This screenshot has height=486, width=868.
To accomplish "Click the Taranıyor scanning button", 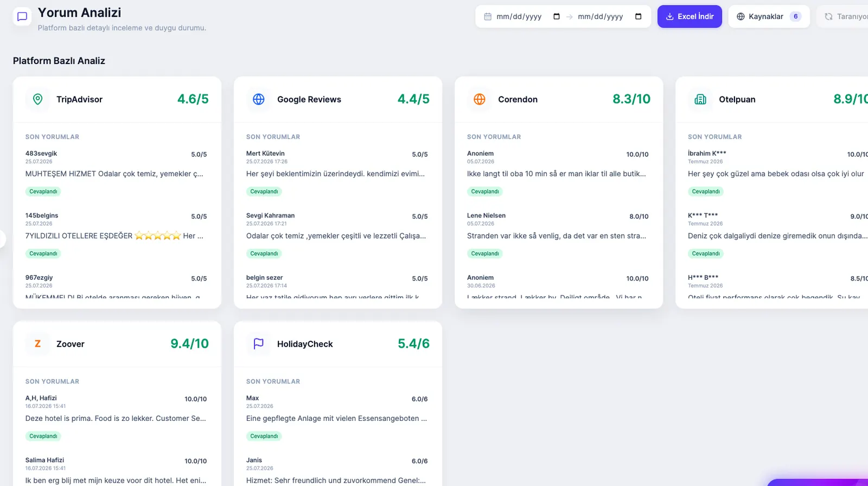I will (843, 16).
